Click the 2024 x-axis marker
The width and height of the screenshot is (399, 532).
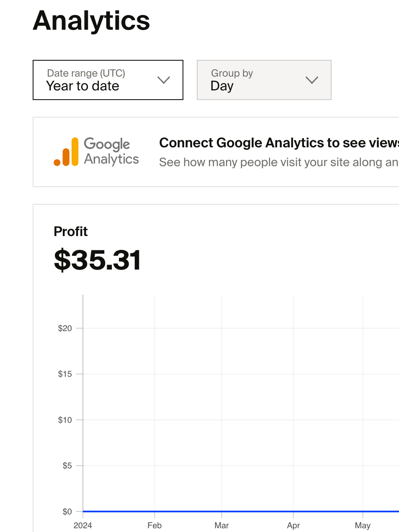pos(82,526)
